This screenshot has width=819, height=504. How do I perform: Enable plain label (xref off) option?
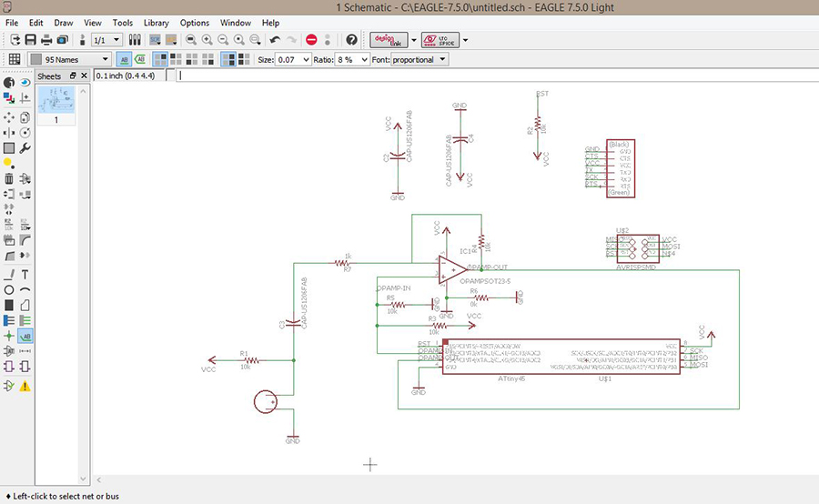tap(124, 59)
